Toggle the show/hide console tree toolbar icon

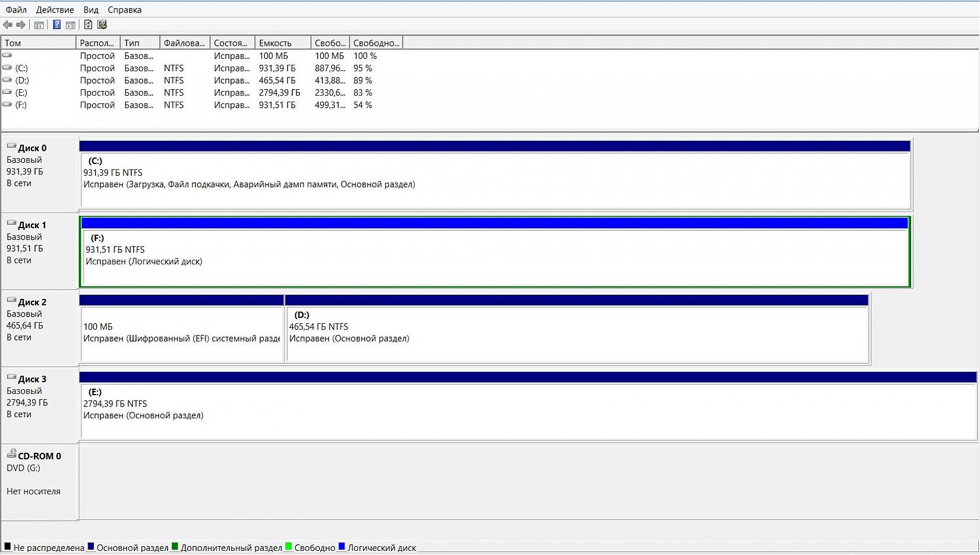pyautogui.click(x=39, y=25)
